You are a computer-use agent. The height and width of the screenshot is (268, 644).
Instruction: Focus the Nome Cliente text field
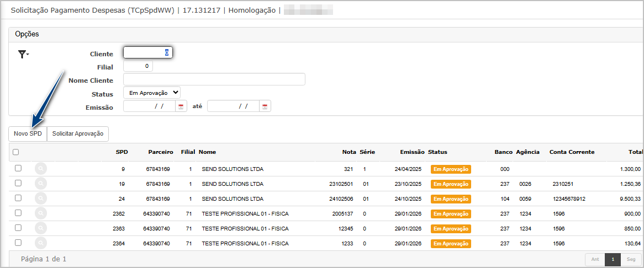click(214, 80)
